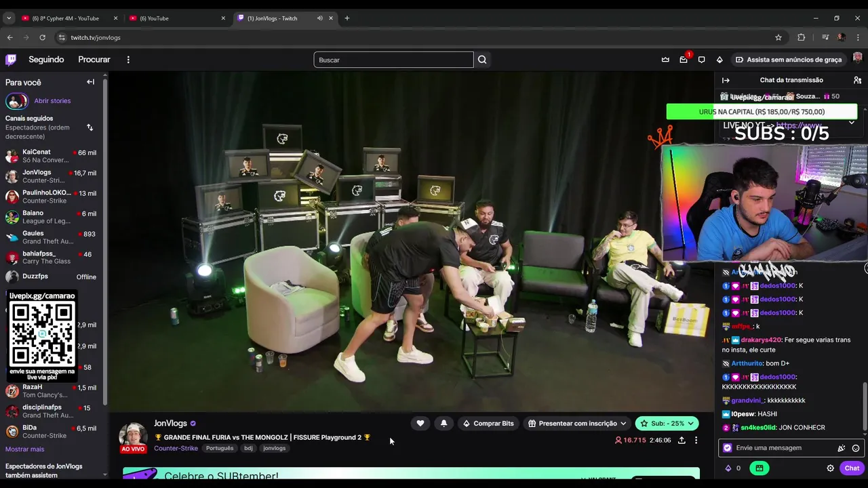868x488 pixels.
Task: Open Baiano channel in sidebar
Action: point(51,217)
